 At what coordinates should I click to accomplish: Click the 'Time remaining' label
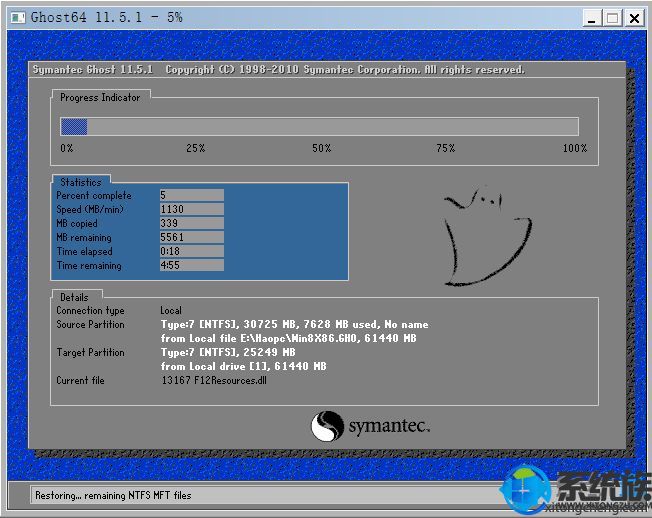coord(89,266)
